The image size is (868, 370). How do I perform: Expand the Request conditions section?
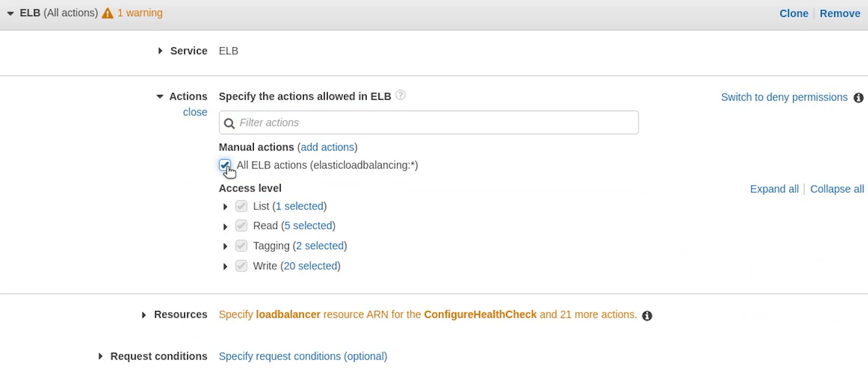(100, 357)
